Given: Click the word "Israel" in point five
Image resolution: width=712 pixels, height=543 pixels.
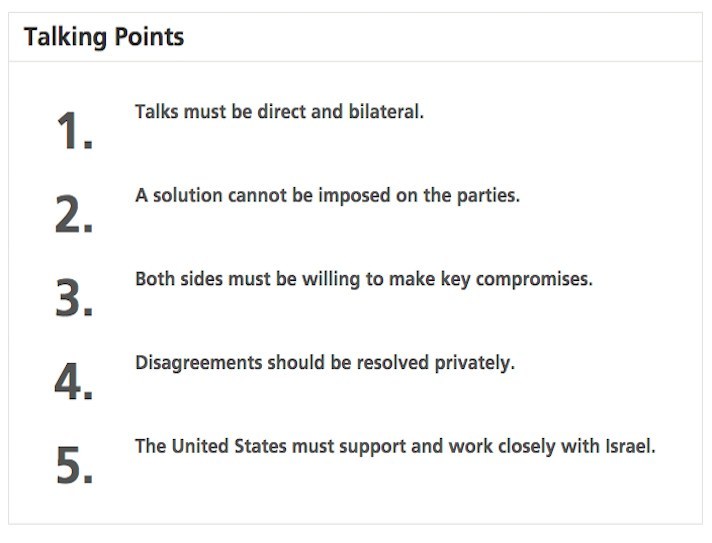Looking at the screenshot, I should point(630,446).
